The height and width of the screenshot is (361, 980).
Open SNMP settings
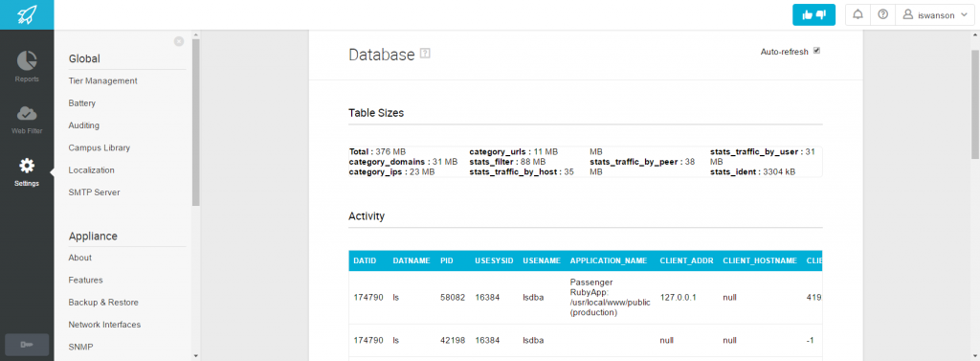click(81, 348)
